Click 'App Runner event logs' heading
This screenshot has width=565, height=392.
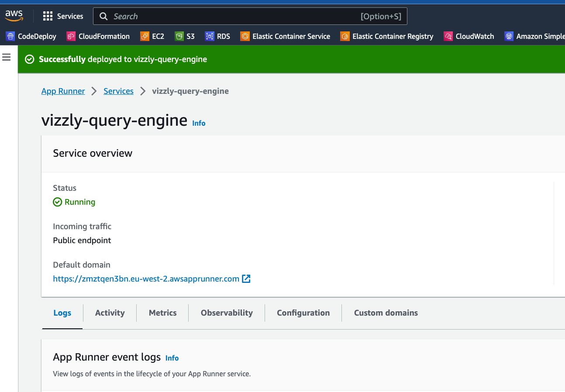(x=107, y=357)
